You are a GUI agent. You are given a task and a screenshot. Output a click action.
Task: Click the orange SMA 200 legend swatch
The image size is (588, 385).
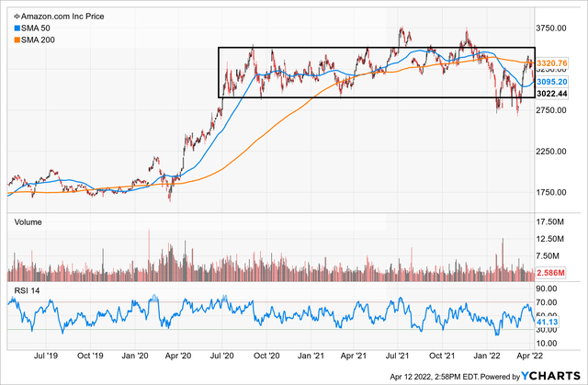(x=17, y=40)
